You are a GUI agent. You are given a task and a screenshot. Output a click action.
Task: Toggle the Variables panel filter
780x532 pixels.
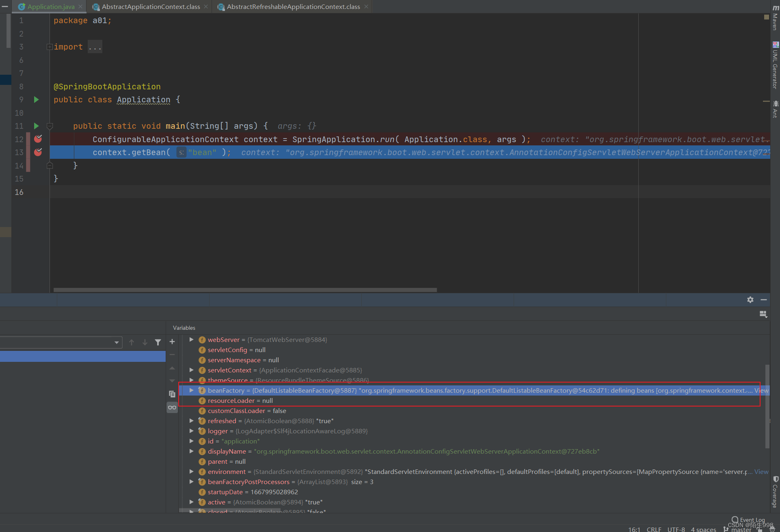[x=156, y=342]
